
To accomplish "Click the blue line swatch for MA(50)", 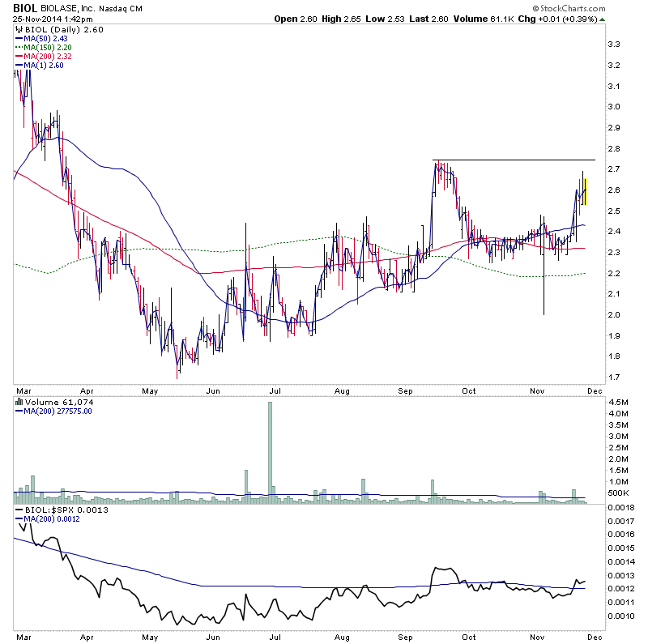I will tap(19, 38).
